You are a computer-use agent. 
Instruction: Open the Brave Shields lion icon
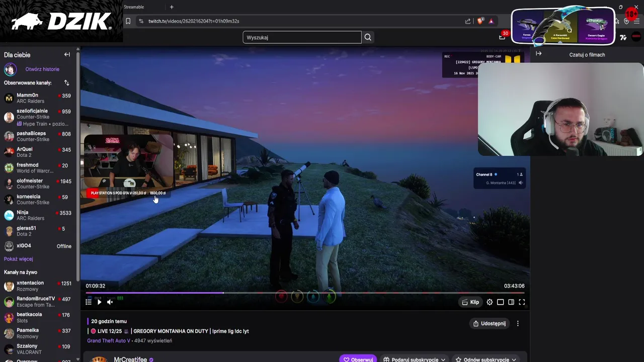(x=480, y=21)
